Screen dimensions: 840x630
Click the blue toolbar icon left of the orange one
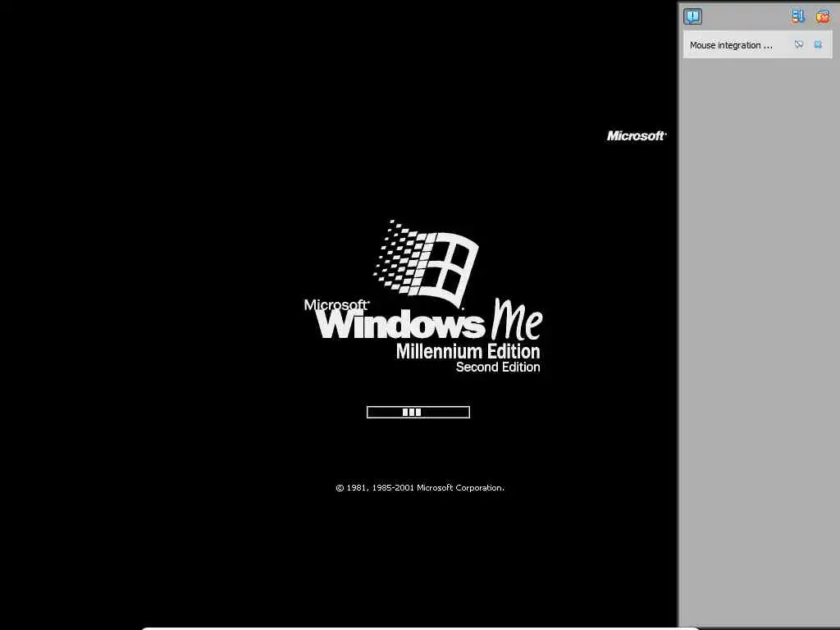(797, 16)
